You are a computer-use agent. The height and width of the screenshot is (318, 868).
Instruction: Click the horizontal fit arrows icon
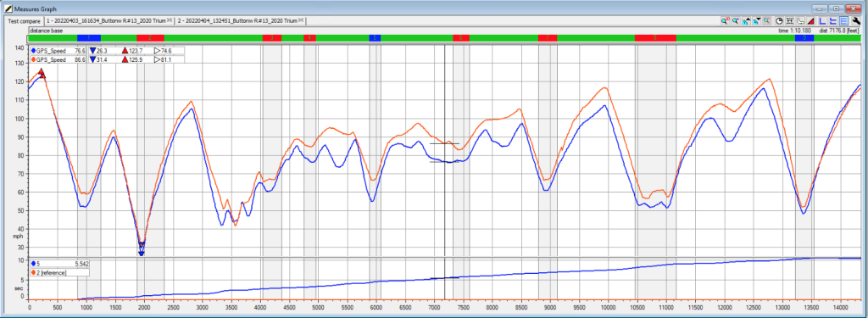click(789, 20)
